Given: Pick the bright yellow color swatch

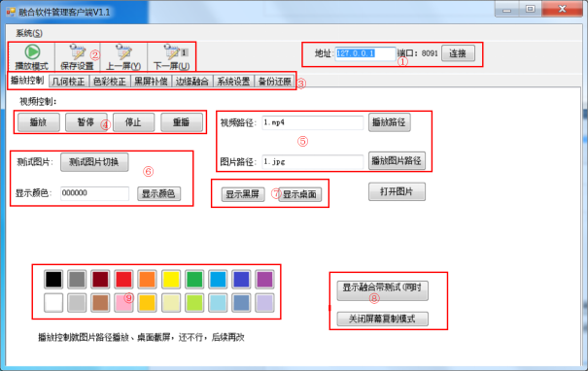Looking at the screenshot, I should click(171, 279).
